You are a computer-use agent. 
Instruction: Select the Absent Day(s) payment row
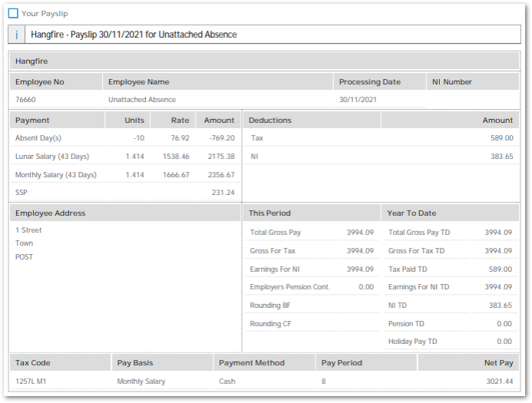(38, 138)
